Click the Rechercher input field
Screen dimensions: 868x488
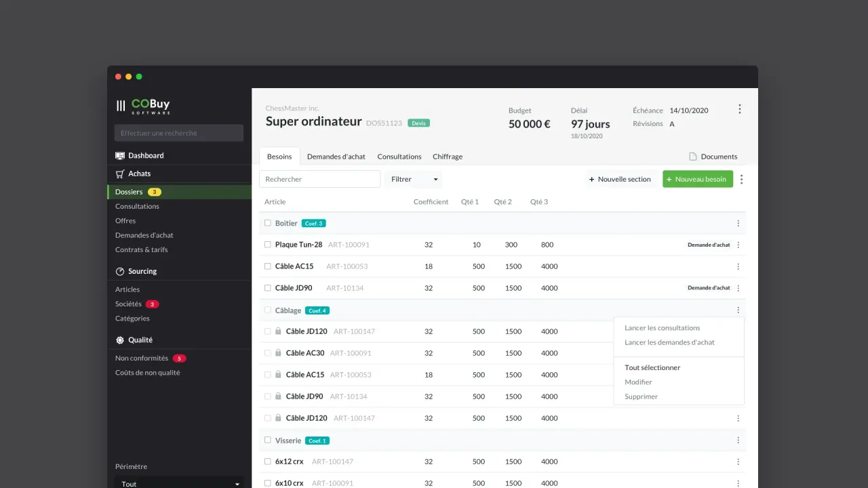(319, 180)
